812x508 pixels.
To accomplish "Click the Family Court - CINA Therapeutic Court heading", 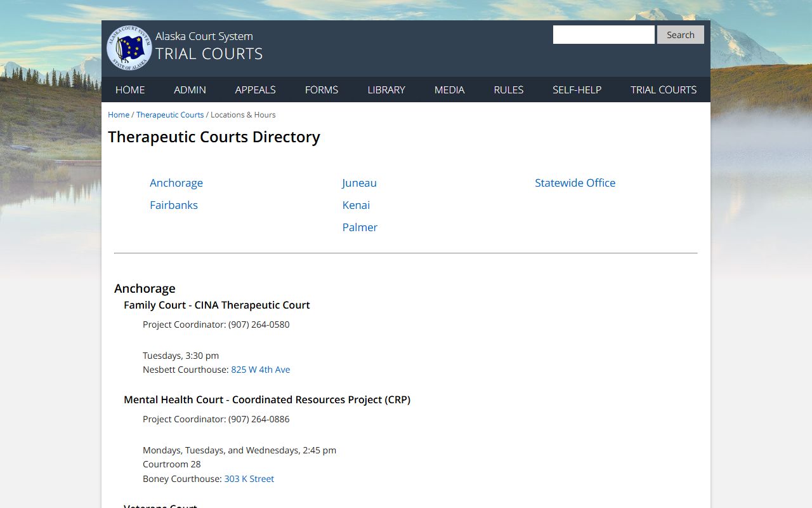I will (x=217, y=305).
